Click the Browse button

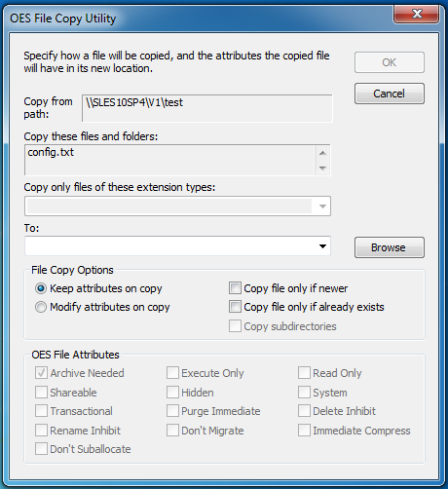[390, 247]
